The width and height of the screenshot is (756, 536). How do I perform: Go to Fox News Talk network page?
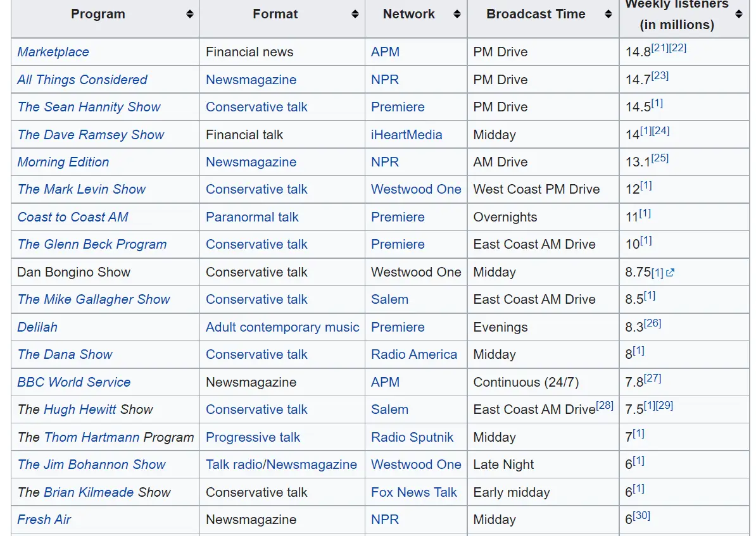coord(414,492)
